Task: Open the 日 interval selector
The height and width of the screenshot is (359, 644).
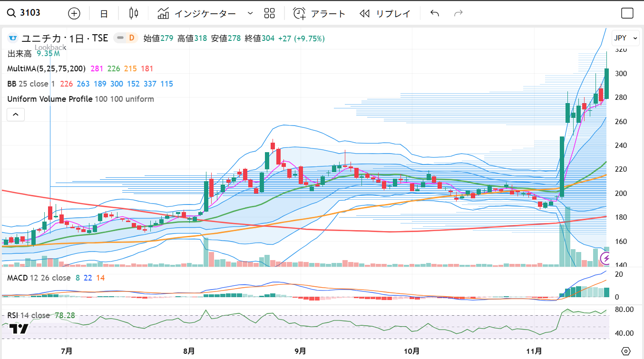Action: pos(104,14)
